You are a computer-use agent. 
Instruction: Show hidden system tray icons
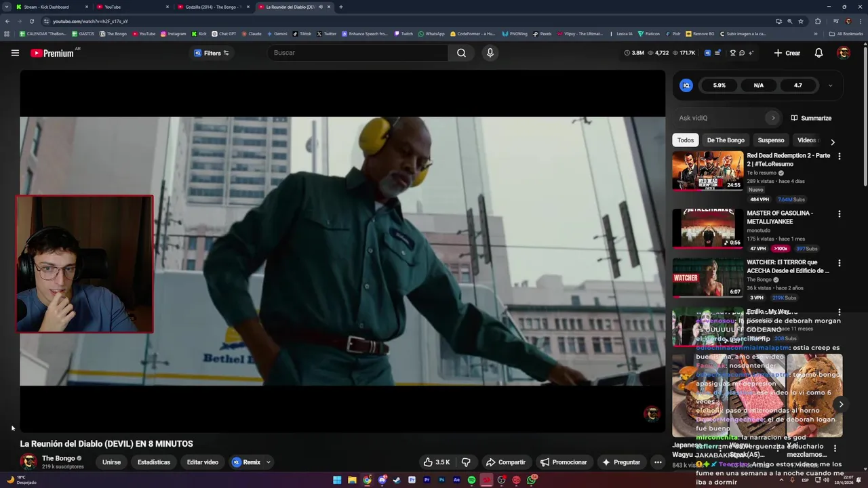point(781,480)
